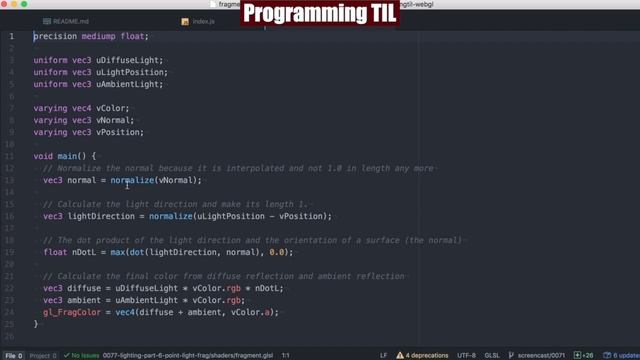Open the No Issues linter status
Viewport: 640px width, 360px height.
(x=81, y=356)
